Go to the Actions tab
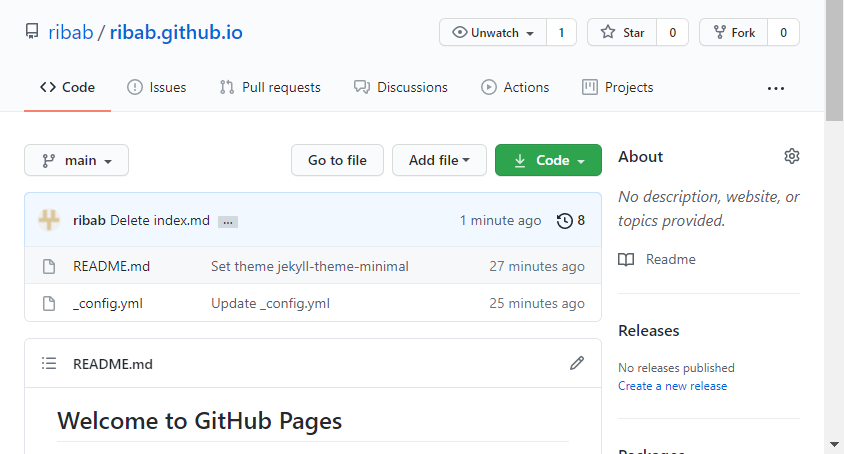 515,87
